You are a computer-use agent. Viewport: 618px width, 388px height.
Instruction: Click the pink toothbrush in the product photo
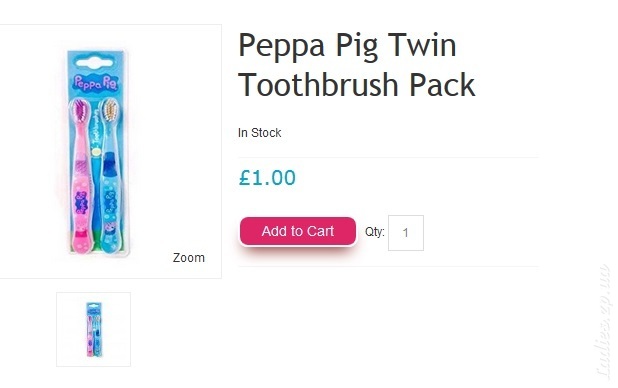pyautogui.click(x=82, y=175)
